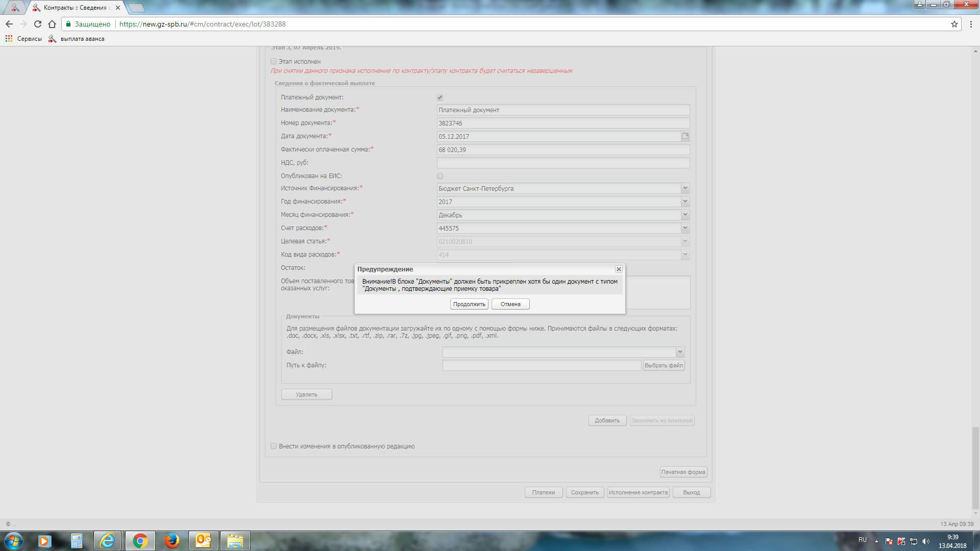980x551 pixels.
Task: Click the RU language indicator
Action: click(x=863, y=540)
